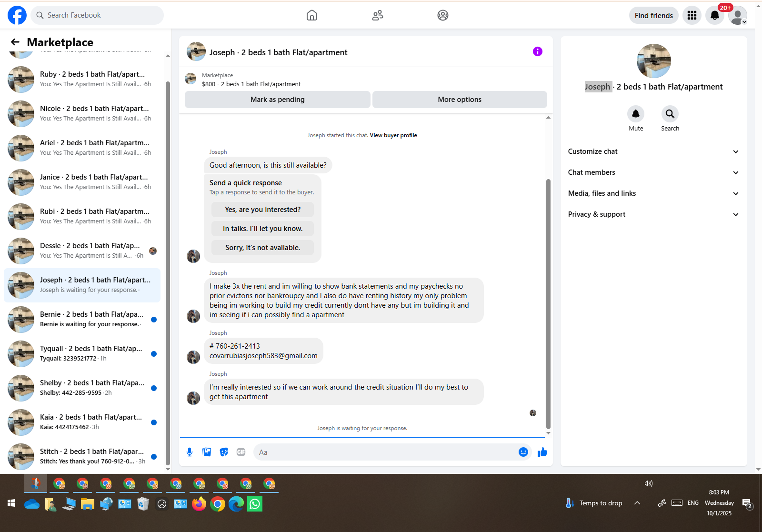Image resolution: width=762 pixels, height=532 pixels.
Task: Open View buyer profile link
Action: click(393, 135)
